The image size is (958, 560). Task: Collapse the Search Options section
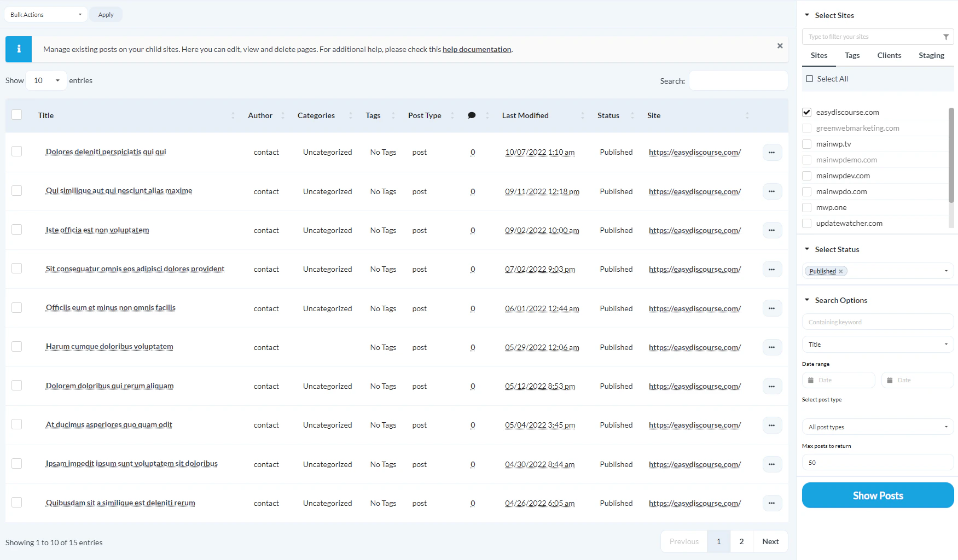click(807, 300)
